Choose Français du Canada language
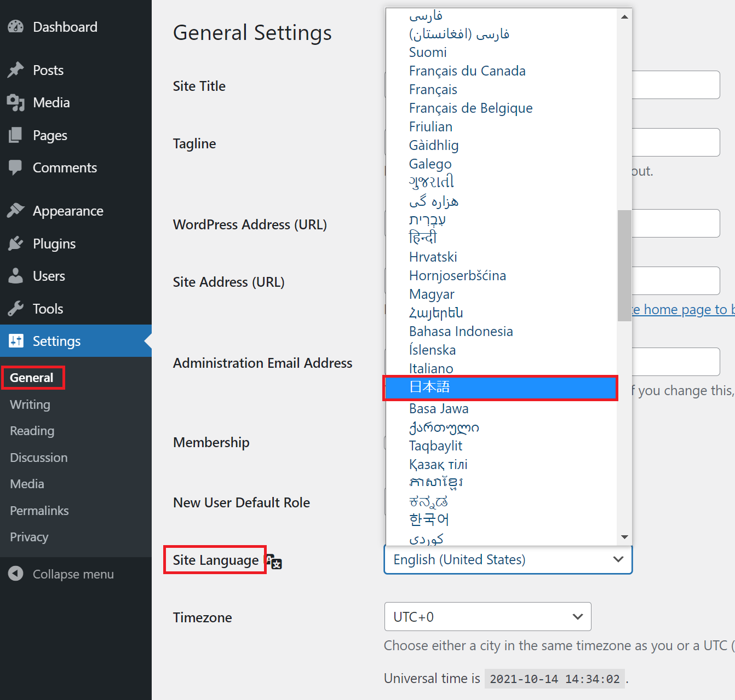Image resolution: width=735 pixels, height=700 pixels. click(501, 71)
